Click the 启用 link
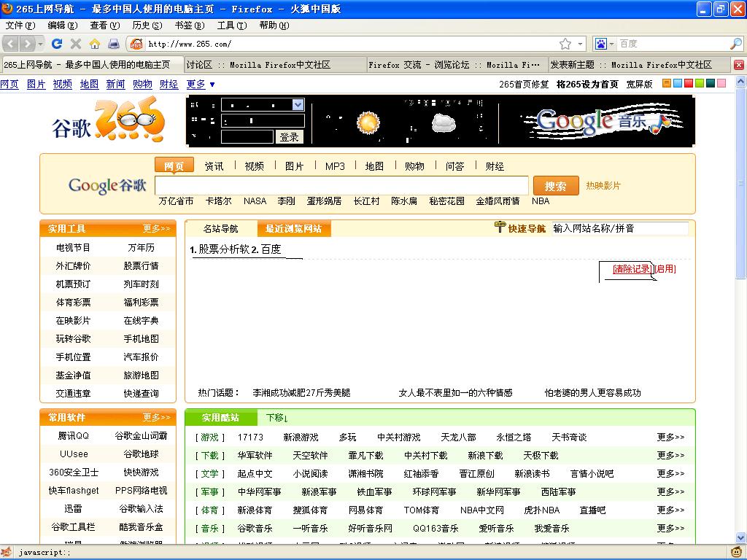Screen dimensions: 747x560 tap(665, 268)
